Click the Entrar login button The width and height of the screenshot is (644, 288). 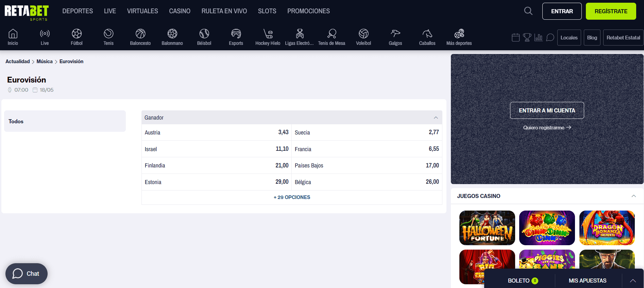(x=562, y=11)
